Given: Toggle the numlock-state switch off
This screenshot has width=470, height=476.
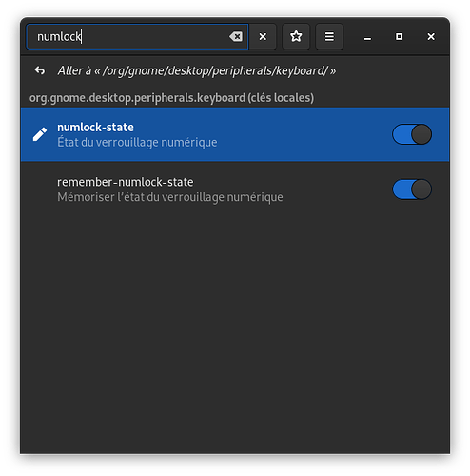Looking at the screenshot, I should click(412, 134).
